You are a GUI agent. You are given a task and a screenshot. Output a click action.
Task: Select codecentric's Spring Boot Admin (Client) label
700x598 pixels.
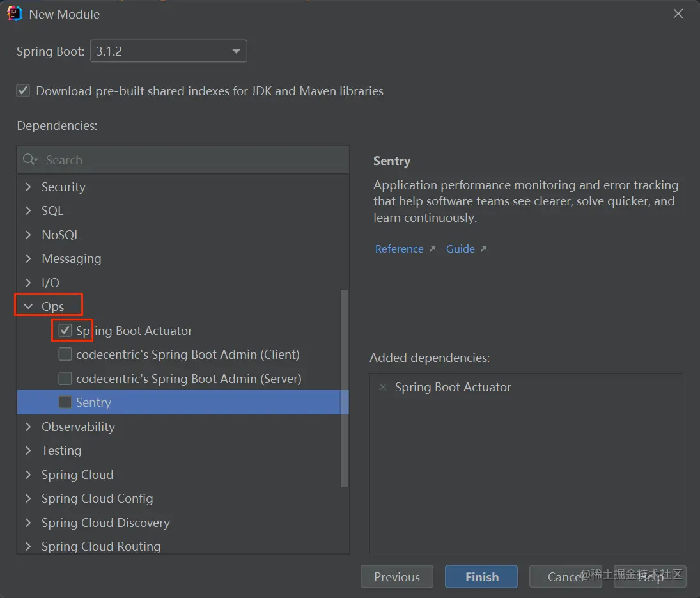coord(187,354)
